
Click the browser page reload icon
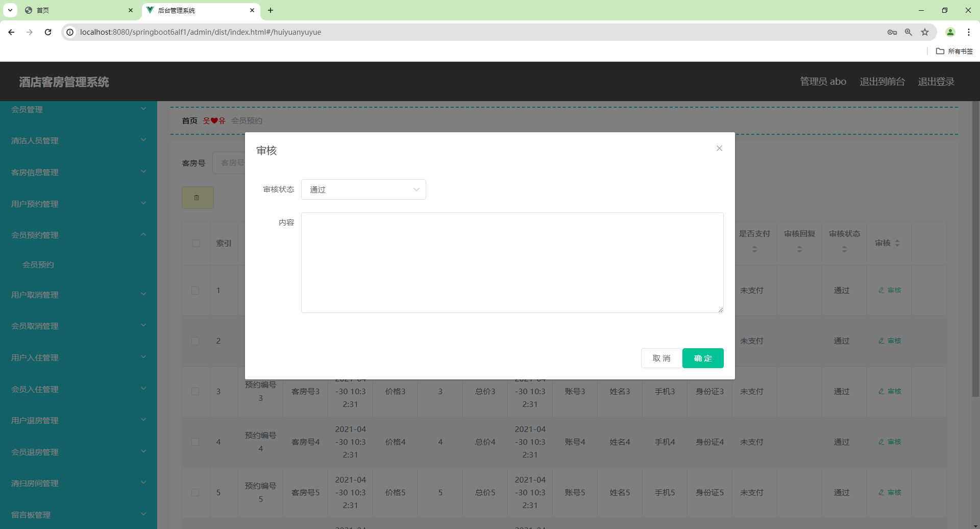point(47,32)
